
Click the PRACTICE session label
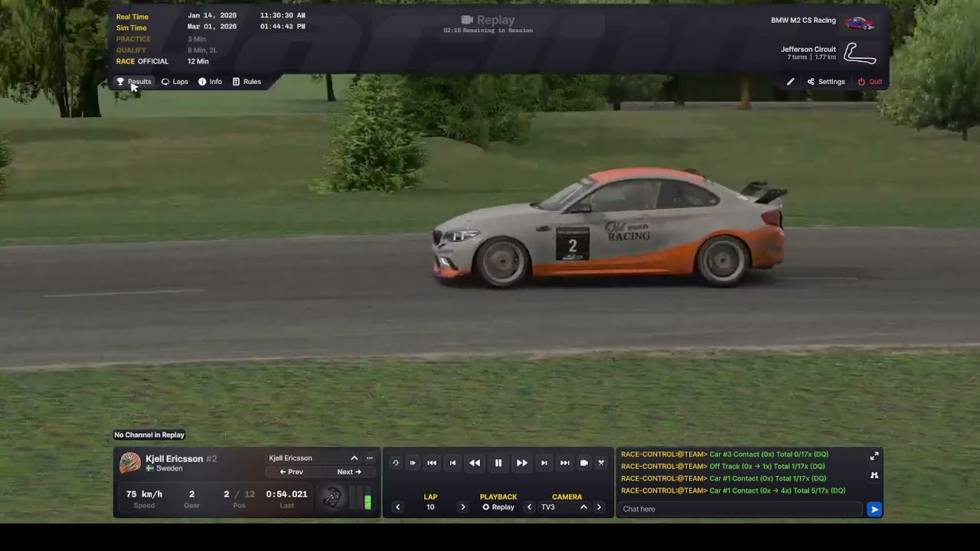coord(133,39)
